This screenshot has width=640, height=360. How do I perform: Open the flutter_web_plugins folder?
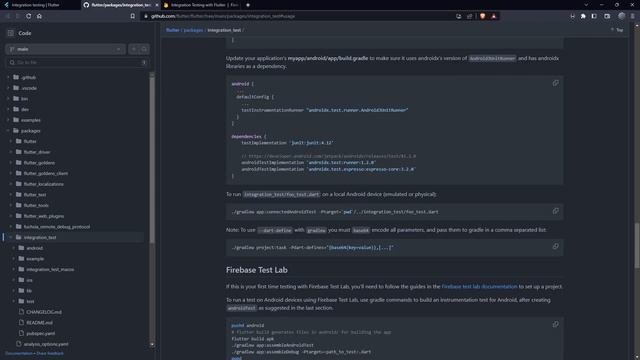point(44,216)
